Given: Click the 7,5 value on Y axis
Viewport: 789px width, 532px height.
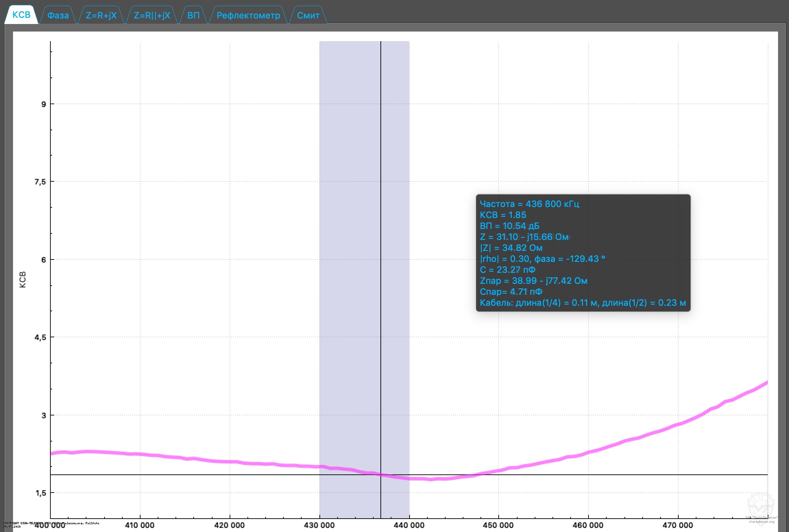Looking at the screenshot, I should click(40, 182).
